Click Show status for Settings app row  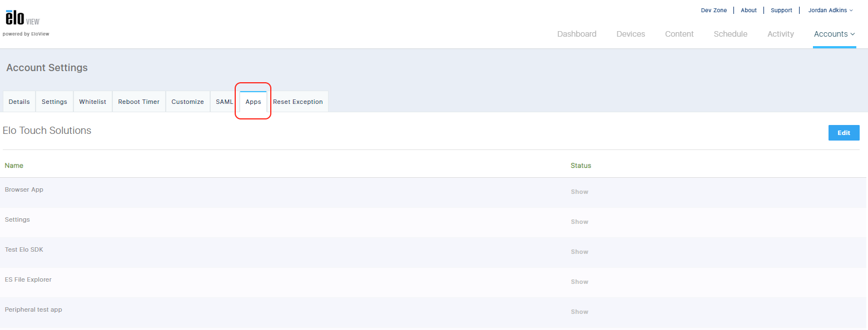pos(579,222)
